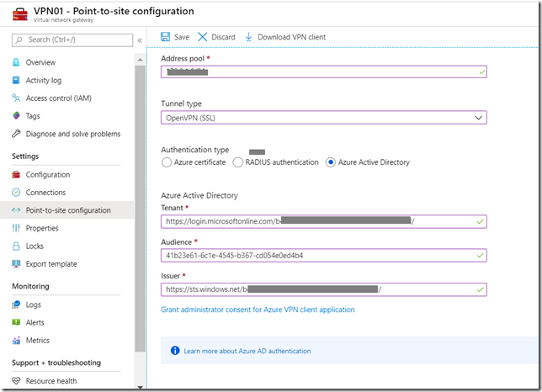Click the Configuration toolbox icon
The height and width of the screenshot is (392, 542).
[16, 174]
